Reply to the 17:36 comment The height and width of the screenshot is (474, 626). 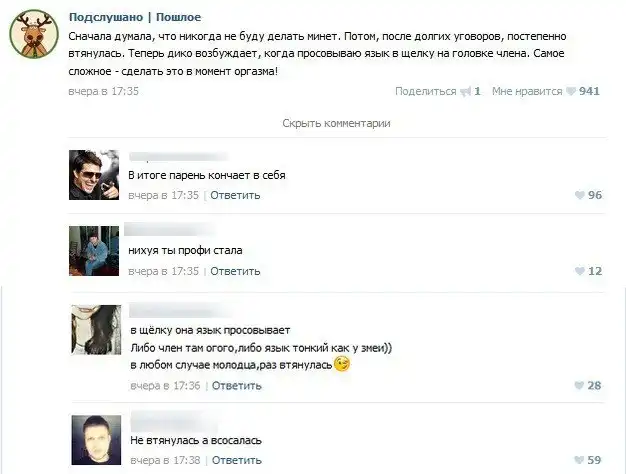[x=237, y=385]
